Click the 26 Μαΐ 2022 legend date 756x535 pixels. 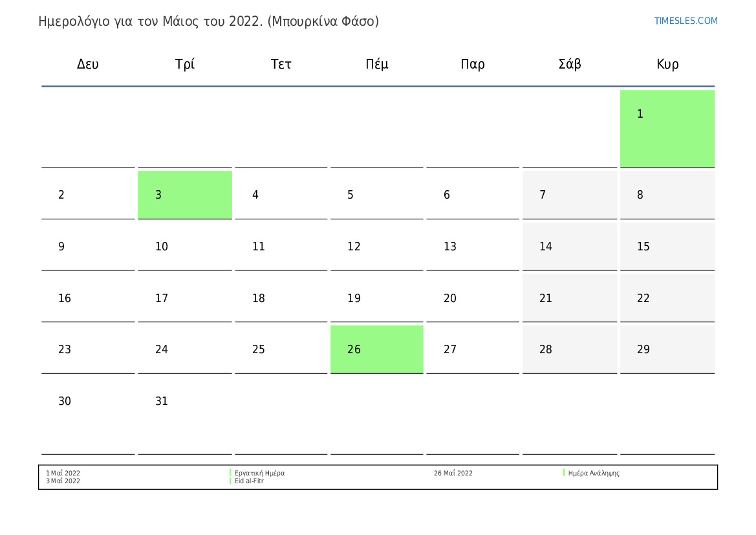coord(453,473)
